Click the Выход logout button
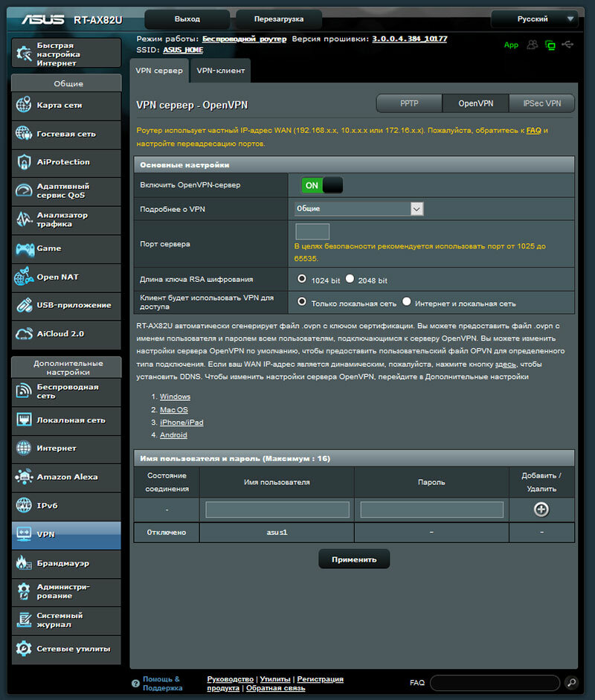Viewport: 595px width, 700px height. (187, 19)
